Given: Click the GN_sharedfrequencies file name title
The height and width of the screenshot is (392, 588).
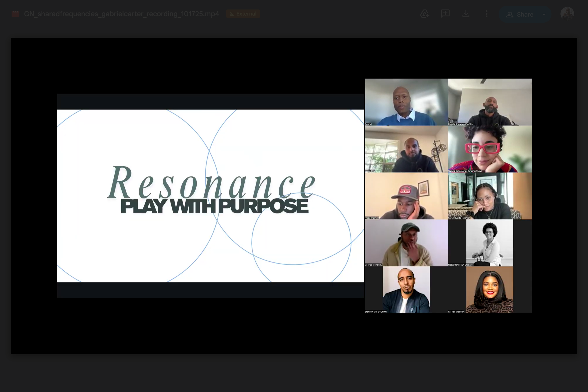Looking at the screenshot, I should (122, 14).
